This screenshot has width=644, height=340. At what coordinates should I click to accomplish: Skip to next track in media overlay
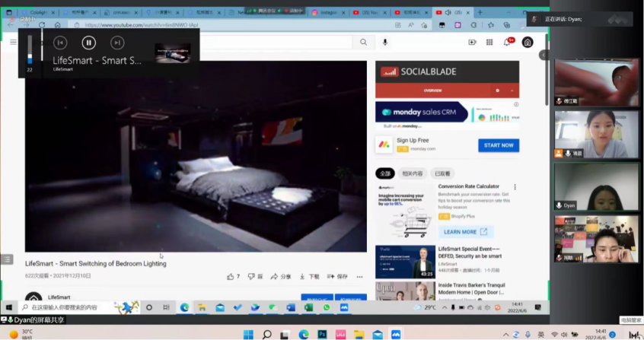click(x=117, y=43)
